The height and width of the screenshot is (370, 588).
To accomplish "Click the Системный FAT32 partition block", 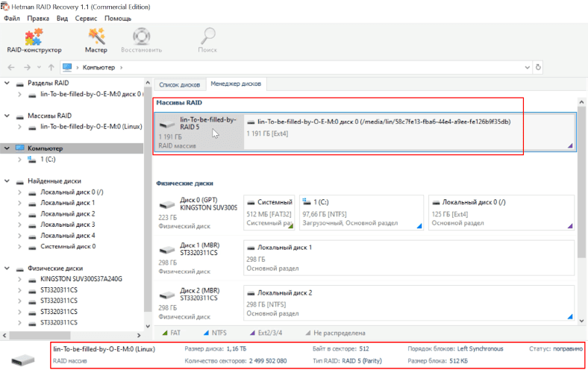I will [x=269, y=213].
